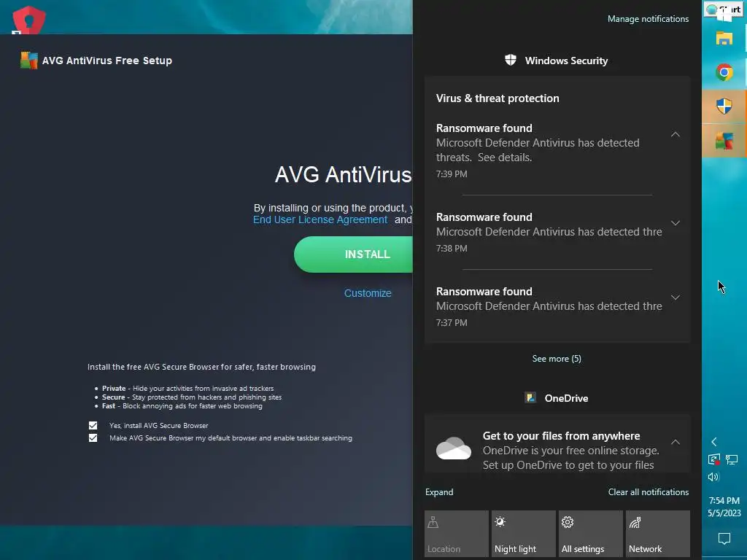The image size is (747, 560).
Task: Open "Get to your files from anywhere" notification
Action: (x=557, y=444)
